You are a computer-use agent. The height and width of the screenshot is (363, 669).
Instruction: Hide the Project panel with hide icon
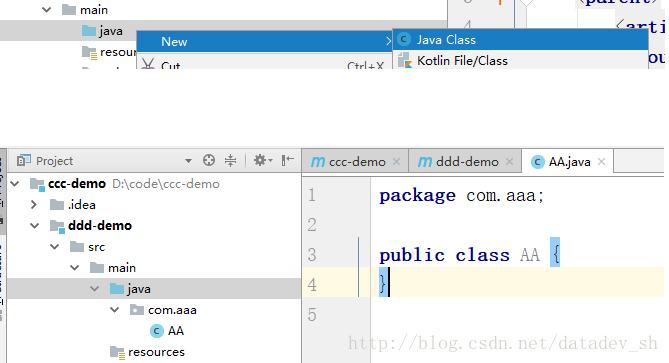click(288, 160)
